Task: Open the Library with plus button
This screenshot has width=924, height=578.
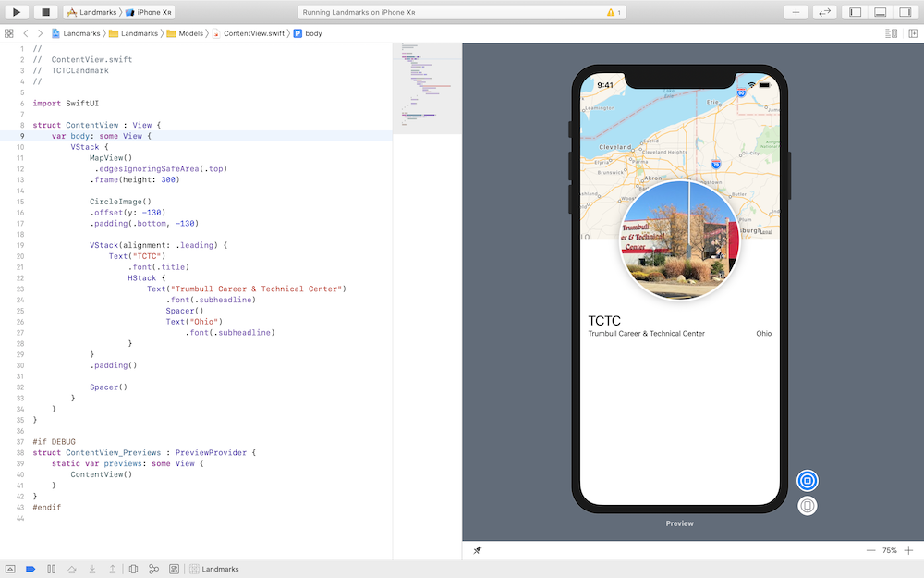Action: 796,12
